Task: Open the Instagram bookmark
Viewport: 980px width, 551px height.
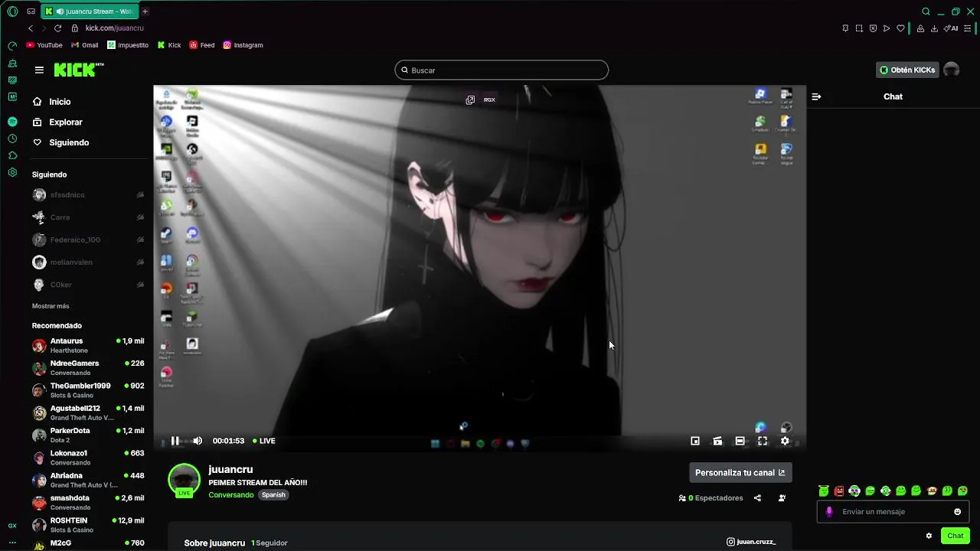Action: pos(243,45)
